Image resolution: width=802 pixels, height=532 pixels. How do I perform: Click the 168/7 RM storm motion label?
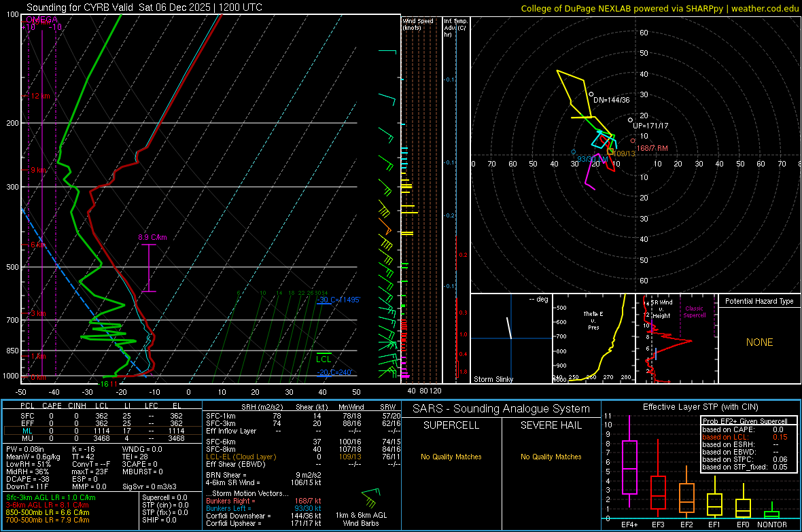click(652, 148)
